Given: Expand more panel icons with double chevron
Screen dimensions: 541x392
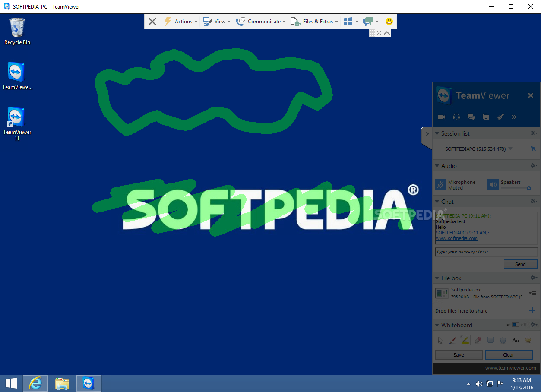Looking at the screenshot, I should [514, 117].
